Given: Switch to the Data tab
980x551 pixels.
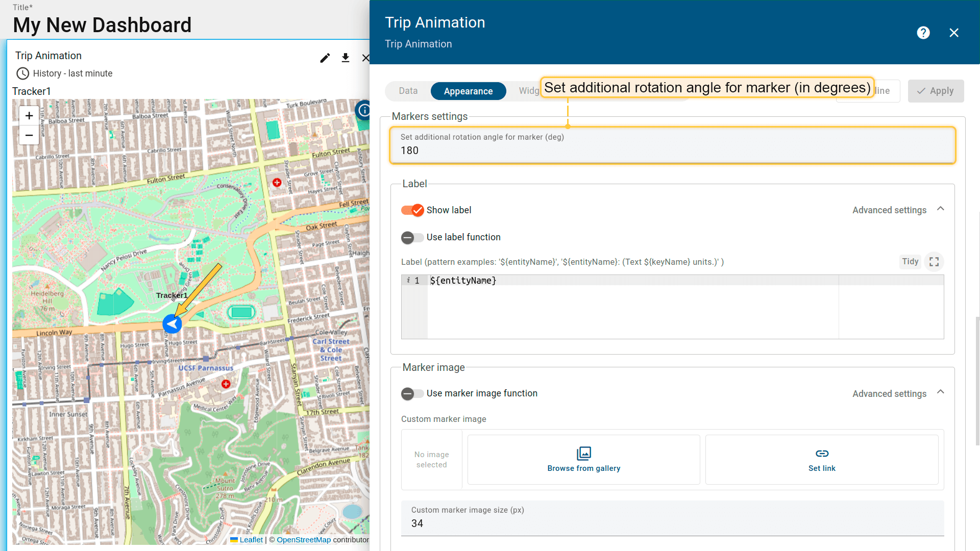Looking at the screenshot, I should point(408,91).
